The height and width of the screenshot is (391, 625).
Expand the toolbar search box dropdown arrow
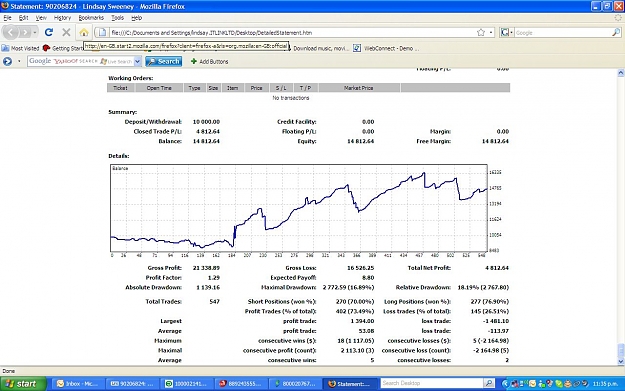138,61
